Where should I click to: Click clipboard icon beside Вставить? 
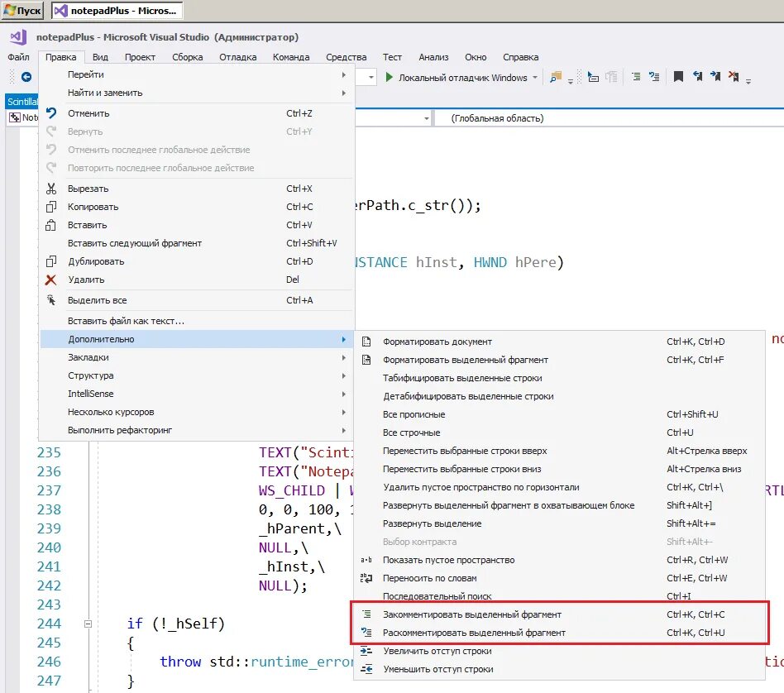pyautogui.click(x=50, y=225)
